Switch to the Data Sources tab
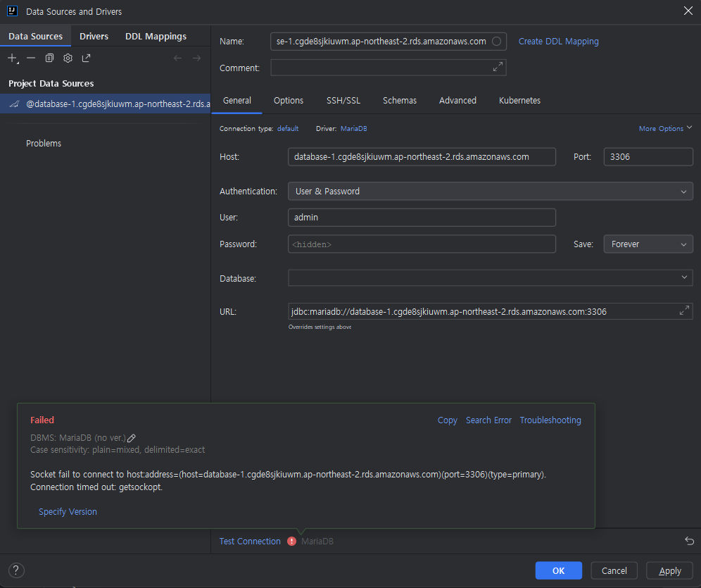Viewport: 701px width, 588px height. [x=35, y=36]
